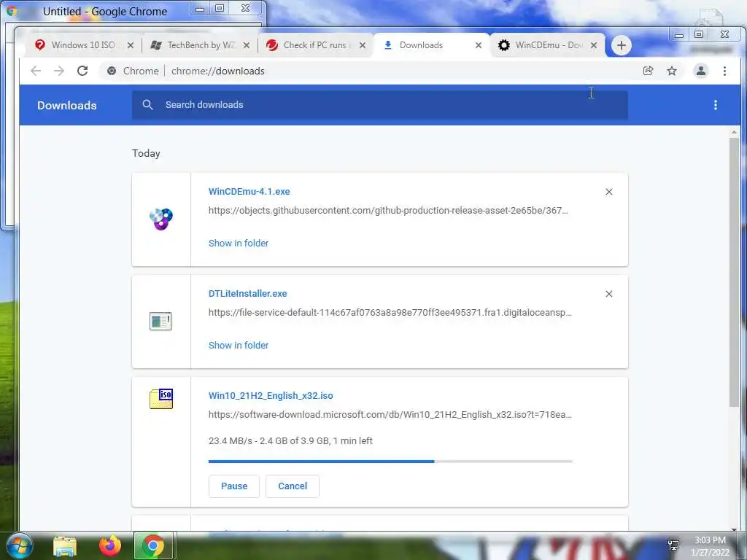Click the page vertical scrollbar thumb
Screen dimensions: 747x560
point(734,271)
